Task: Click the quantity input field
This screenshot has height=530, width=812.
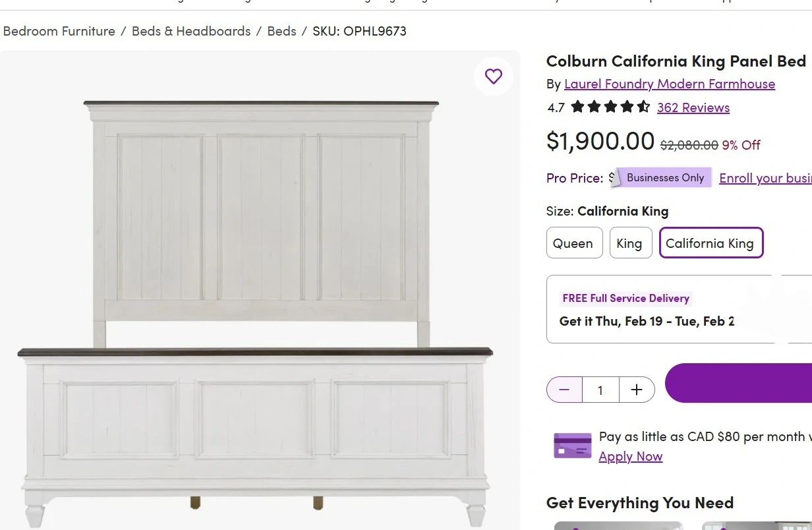Action: [600, 390]
